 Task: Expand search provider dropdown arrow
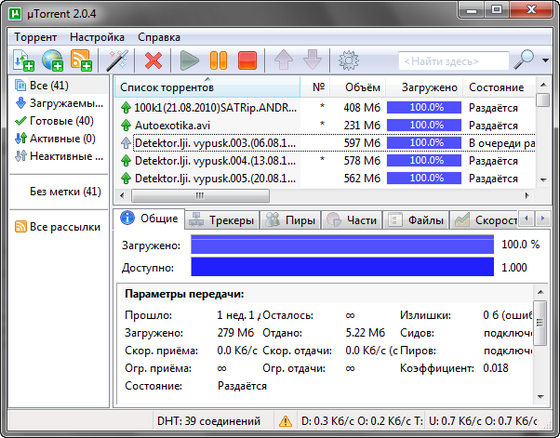(545, 60)
